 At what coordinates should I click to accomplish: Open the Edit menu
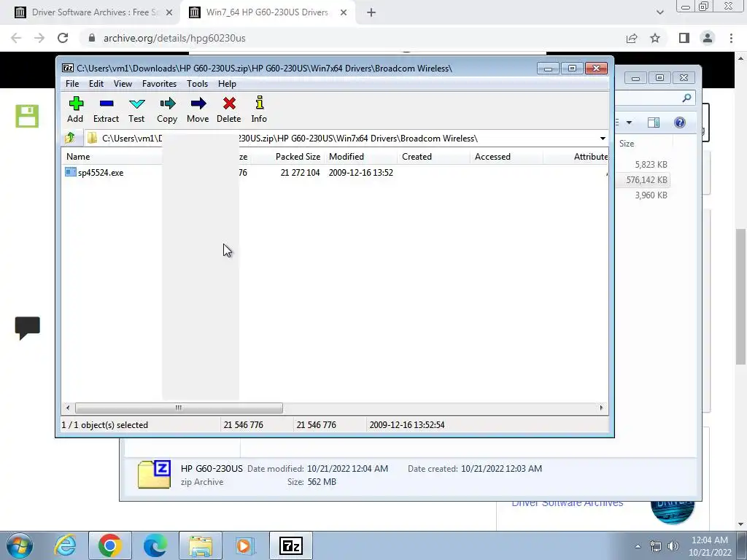point(96,84)
